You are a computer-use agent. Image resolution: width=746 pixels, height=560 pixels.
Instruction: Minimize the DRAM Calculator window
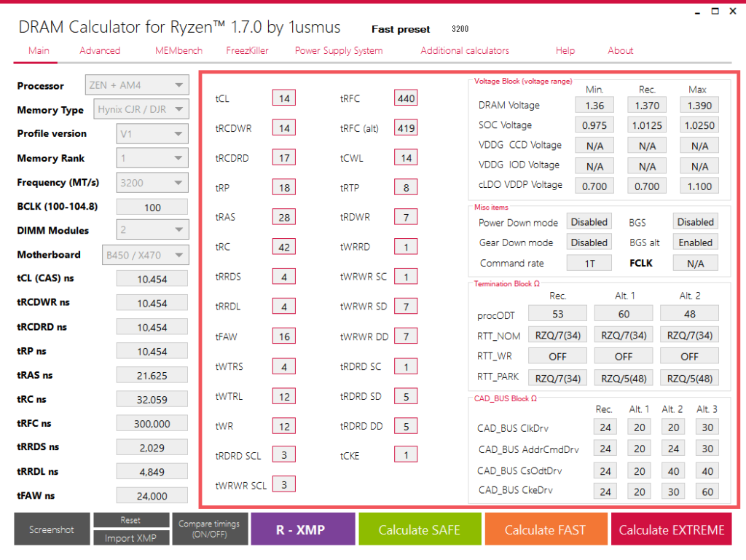point(697,12)
